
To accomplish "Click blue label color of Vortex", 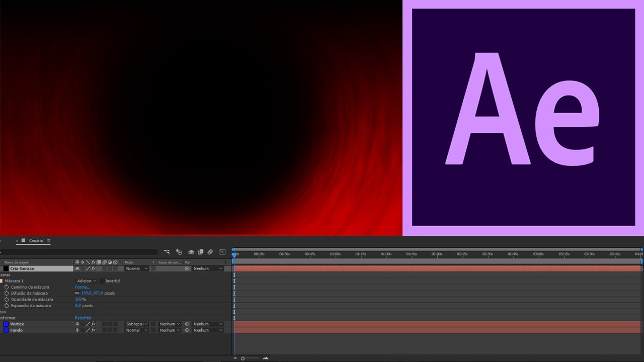I will (6, 324).
